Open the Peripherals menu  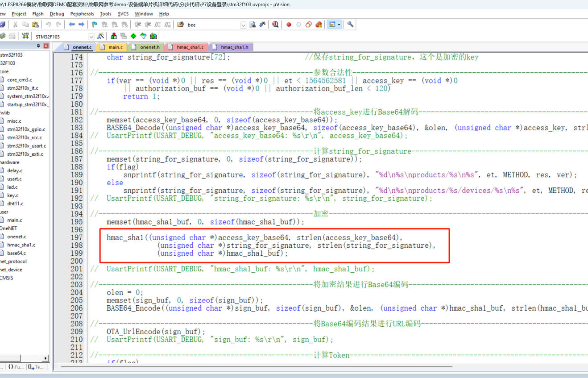tap(82, 14)
